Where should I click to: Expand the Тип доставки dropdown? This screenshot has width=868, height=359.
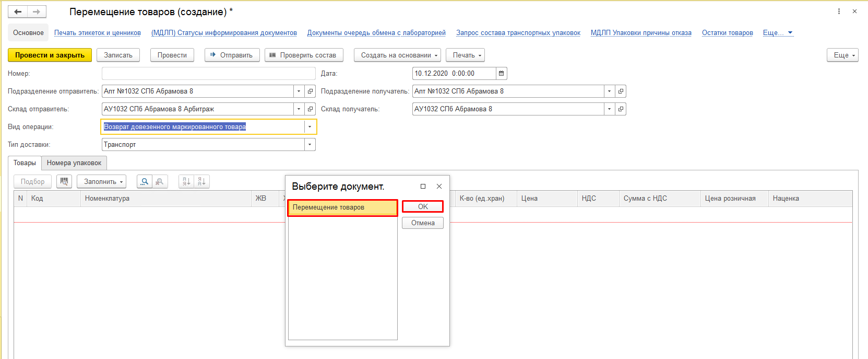[x=310, y=145]
